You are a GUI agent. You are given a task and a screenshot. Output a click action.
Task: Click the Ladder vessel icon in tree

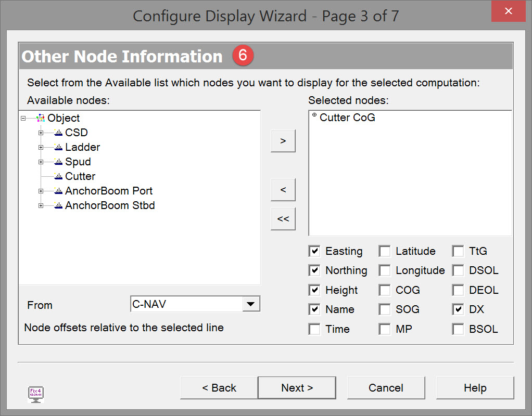coord(58,148)
